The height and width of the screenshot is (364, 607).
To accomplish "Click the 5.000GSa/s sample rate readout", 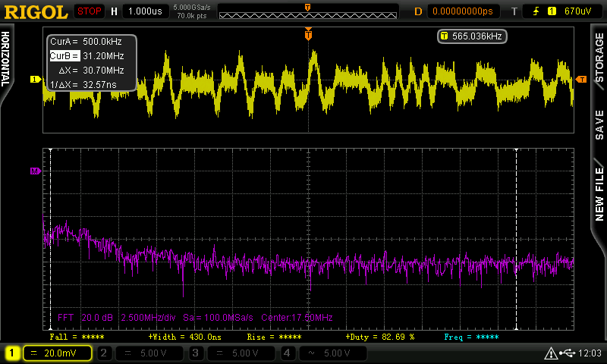I will pos(192,8).
